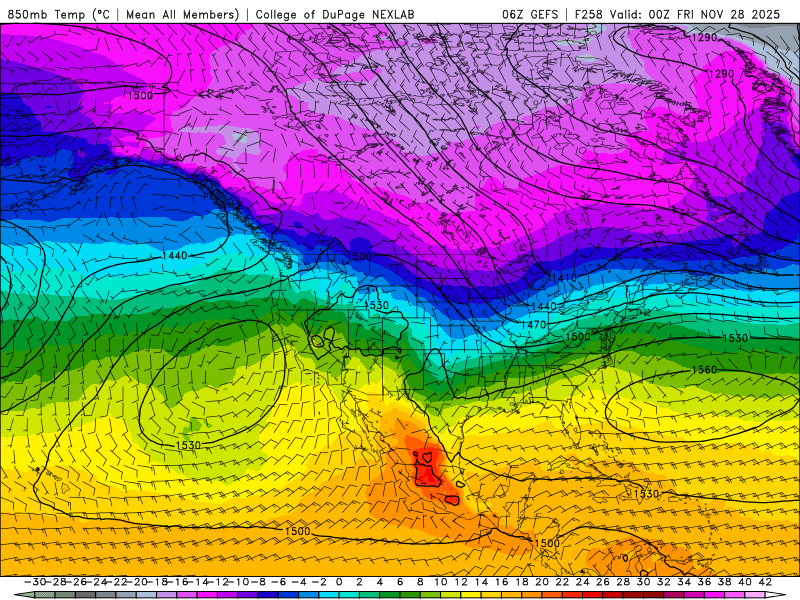Click the '-30' label on the temperature legend

click(35, 582)
